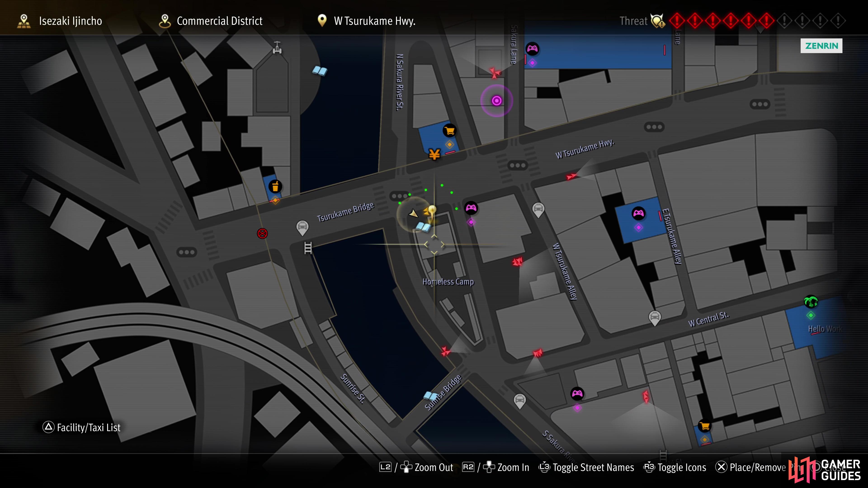
Task: Click the blue book icon at top left
Action: [319, 71]
